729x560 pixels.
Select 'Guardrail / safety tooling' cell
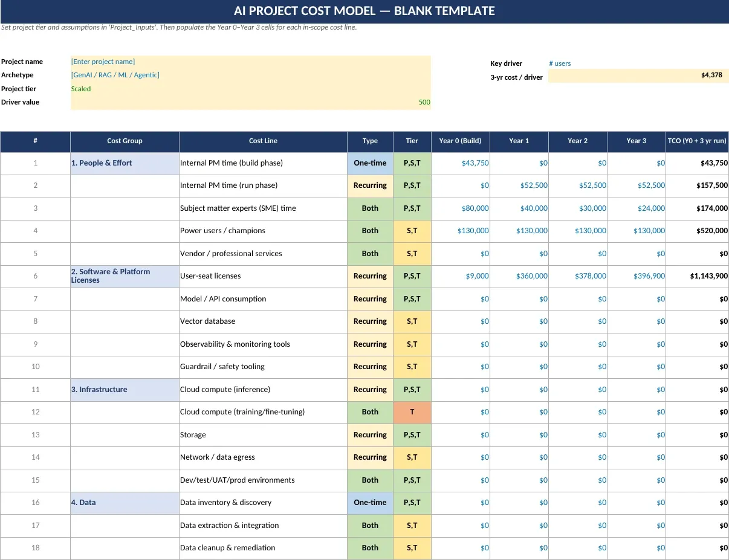tap(263, 367)
